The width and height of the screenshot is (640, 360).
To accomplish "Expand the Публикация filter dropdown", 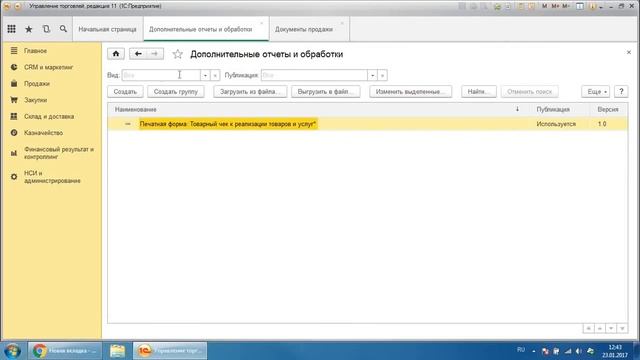I will (x=372, y=75).
